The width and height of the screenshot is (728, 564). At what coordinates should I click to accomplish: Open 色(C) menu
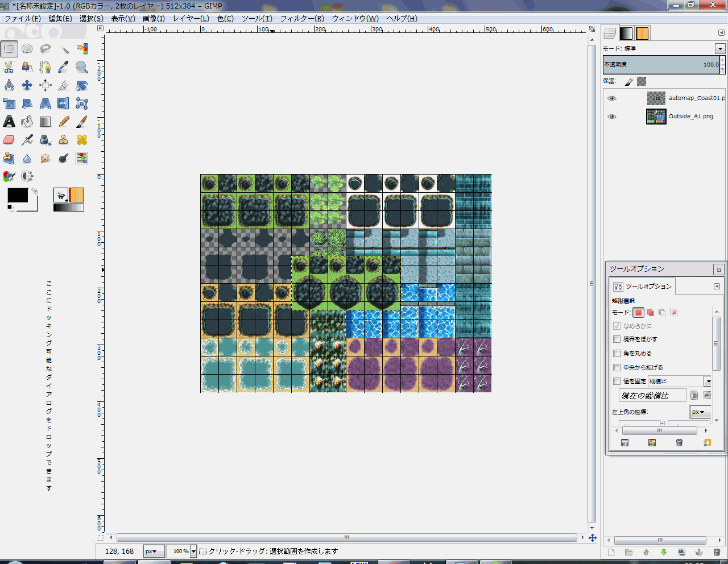point(225,18)
